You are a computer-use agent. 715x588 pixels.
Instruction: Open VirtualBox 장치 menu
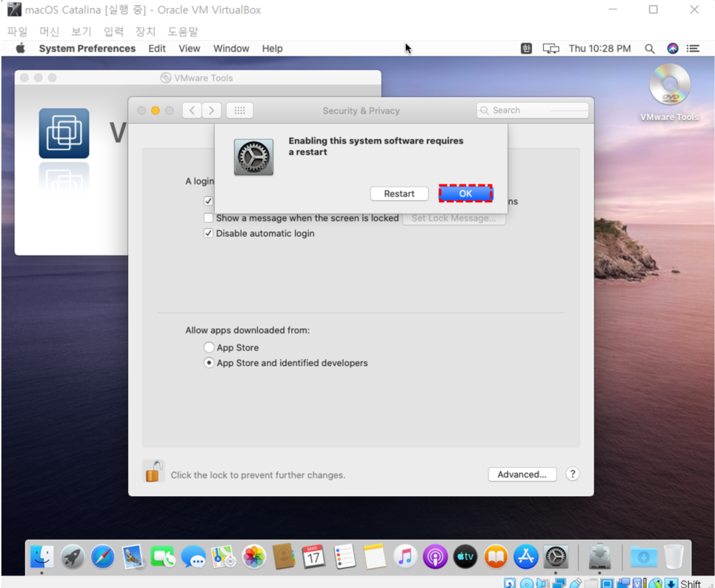[x=145, y=31]
